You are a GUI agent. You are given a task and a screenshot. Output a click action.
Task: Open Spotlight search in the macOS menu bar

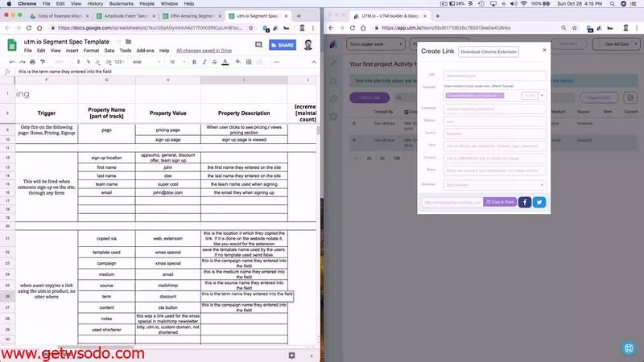pyautogui.click(x=612, y=4)
